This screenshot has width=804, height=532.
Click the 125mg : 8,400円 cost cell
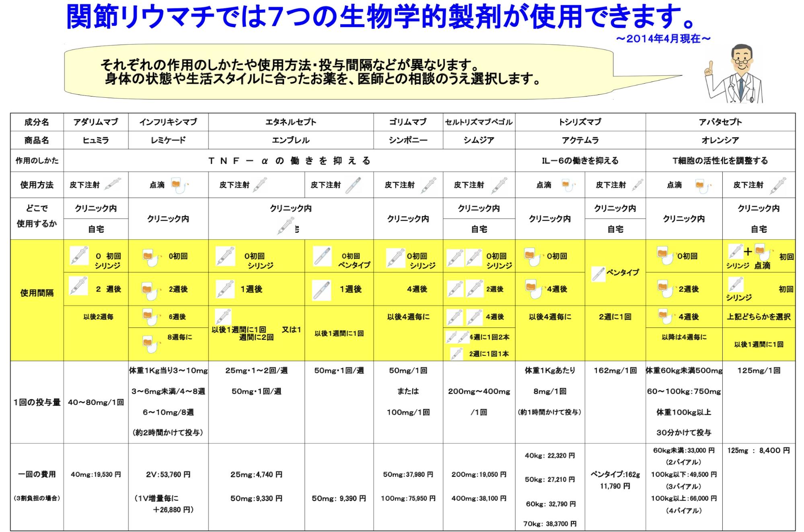click(x=758, y=451)
